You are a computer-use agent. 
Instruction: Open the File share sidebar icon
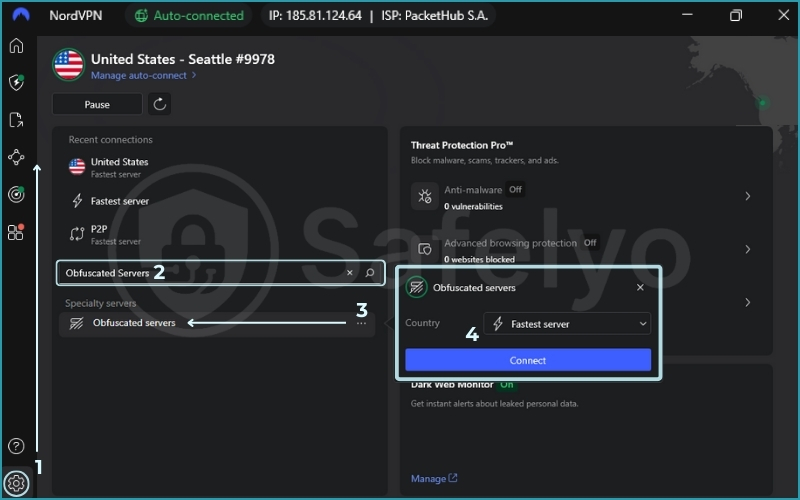pos(16,120)
